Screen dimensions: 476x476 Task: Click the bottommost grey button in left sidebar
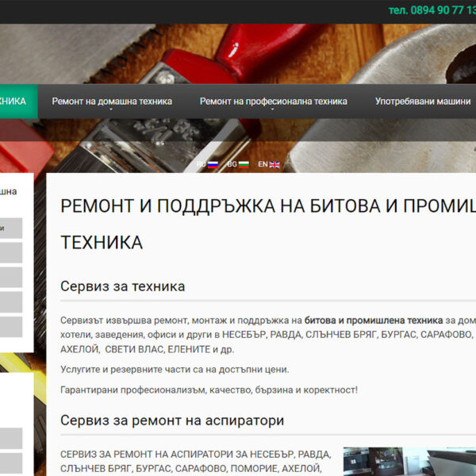pyautogui.click(x=11, y=463)
